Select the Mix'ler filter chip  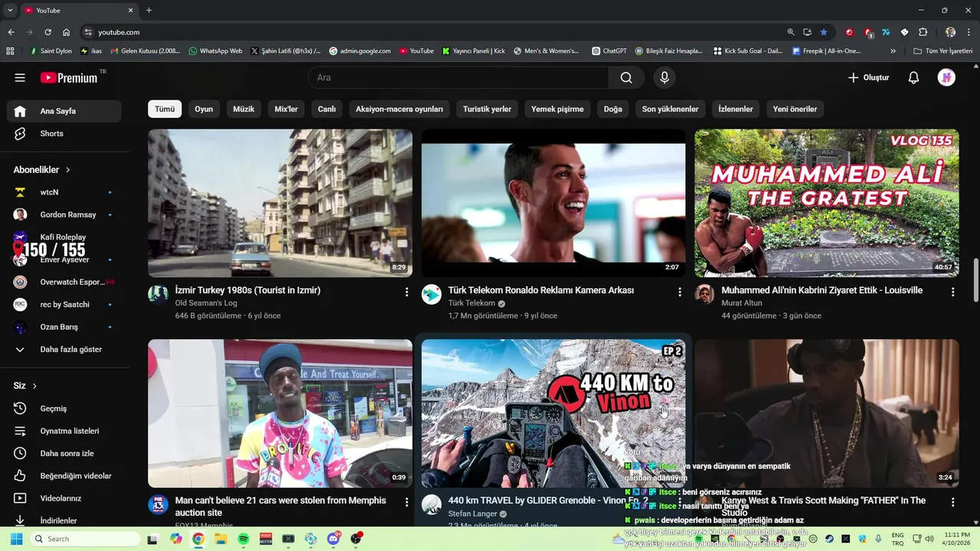click(286, 109)
